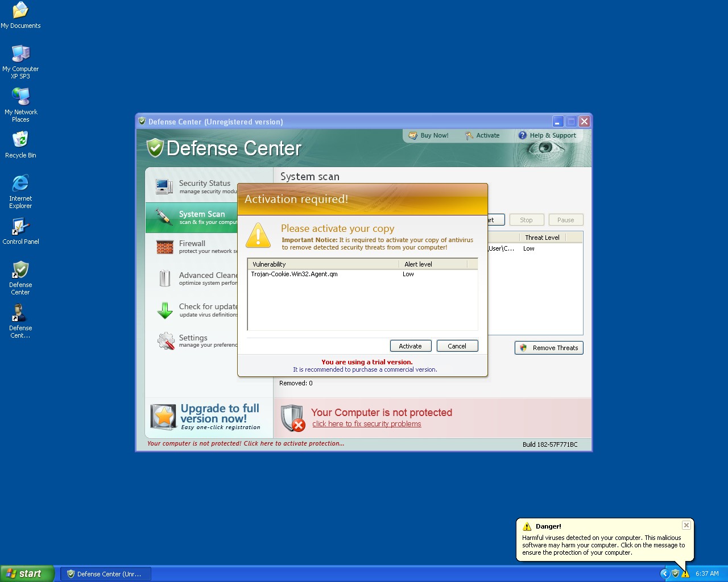728x582 pixels.
Task: Click the Upgrade to full version star icon
Action: tap(163, 417)
